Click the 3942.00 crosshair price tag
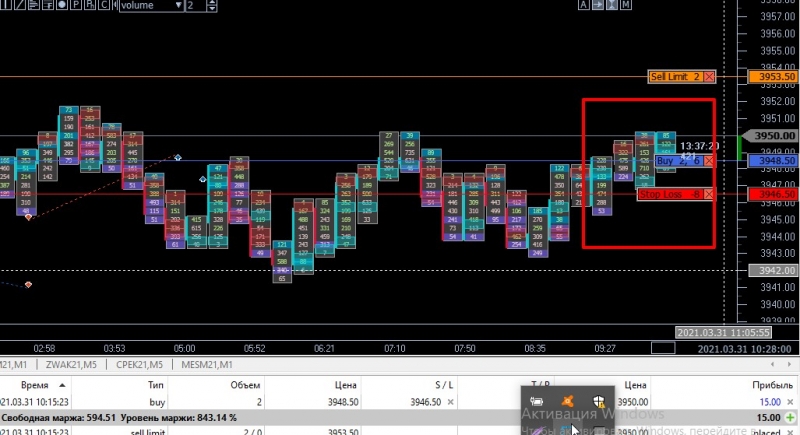Viewport: 800px width, 435px height. tap(773, 270)
